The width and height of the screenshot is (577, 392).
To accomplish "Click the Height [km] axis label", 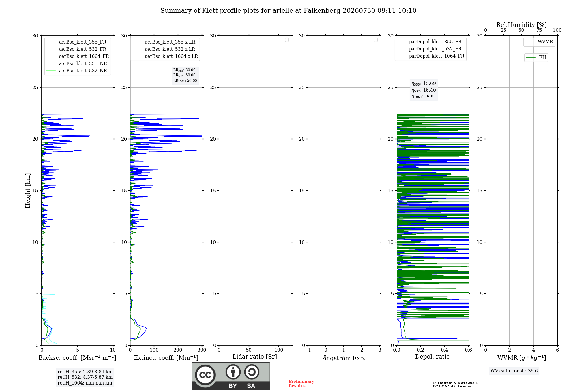I will (x=28, y=191).
